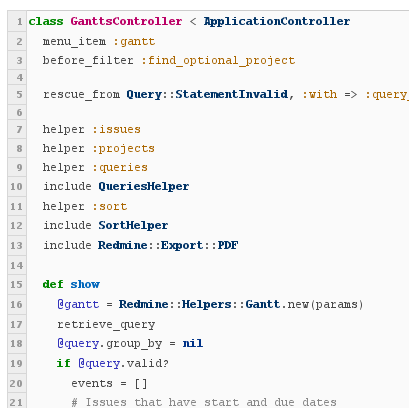
Task: Click the 'class' keyword on line 1
Action: [x=46, y=21]
